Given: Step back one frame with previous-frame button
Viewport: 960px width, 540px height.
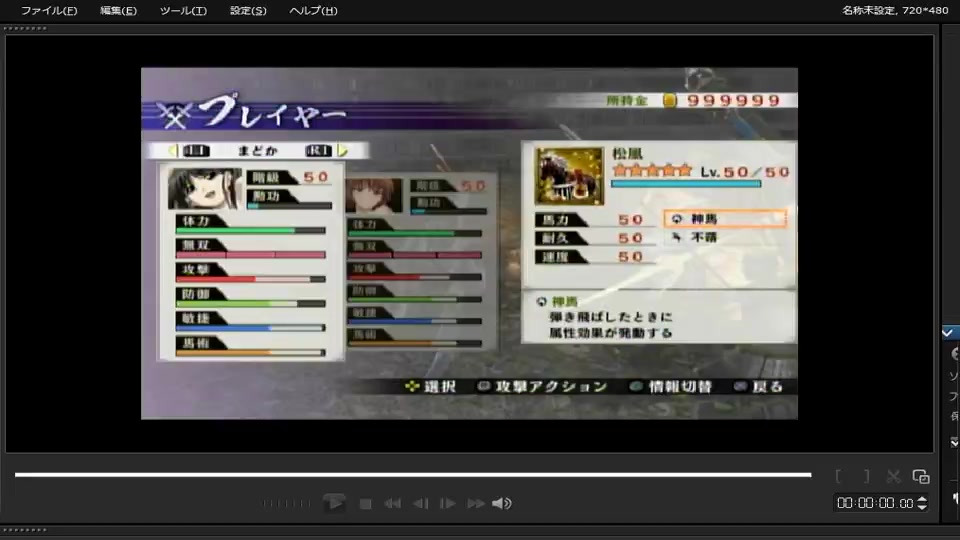Looking at the screenshot, I should coord(421,504).
